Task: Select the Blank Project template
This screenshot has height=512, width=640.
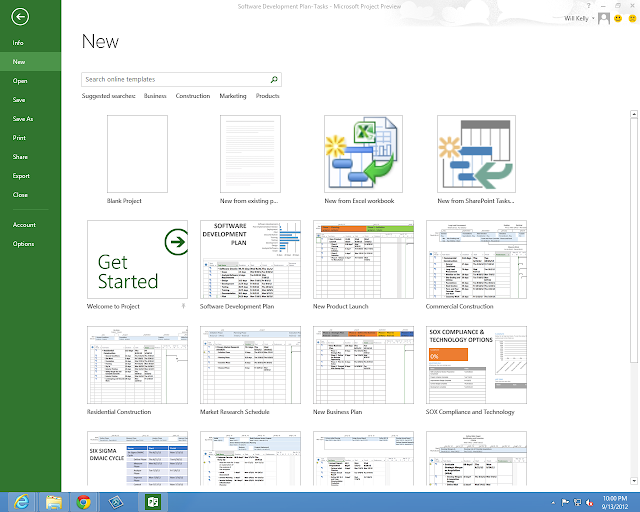Action: pyautogui.click(x=137, y=154)
